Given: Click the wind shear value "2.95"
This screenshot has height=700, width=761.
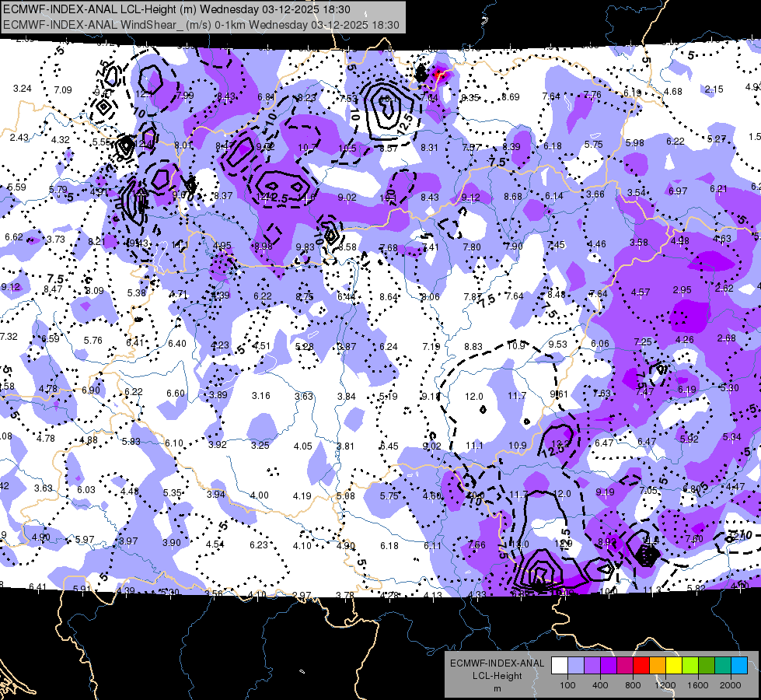Looking at the screenshot, I should (x=682, y=290).
